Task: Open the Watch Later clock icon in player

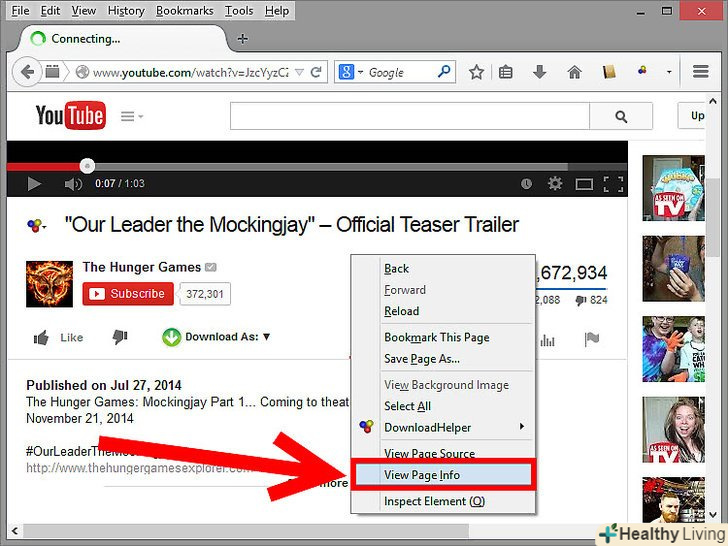Action: pyautogui.click(x=526, y=184)
